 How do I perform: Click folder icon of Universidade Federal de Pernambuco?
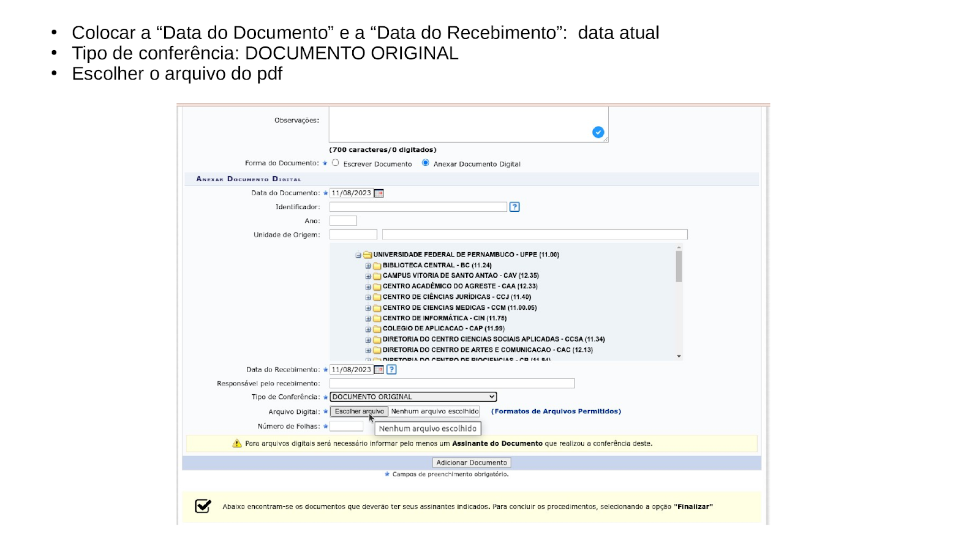367,255
